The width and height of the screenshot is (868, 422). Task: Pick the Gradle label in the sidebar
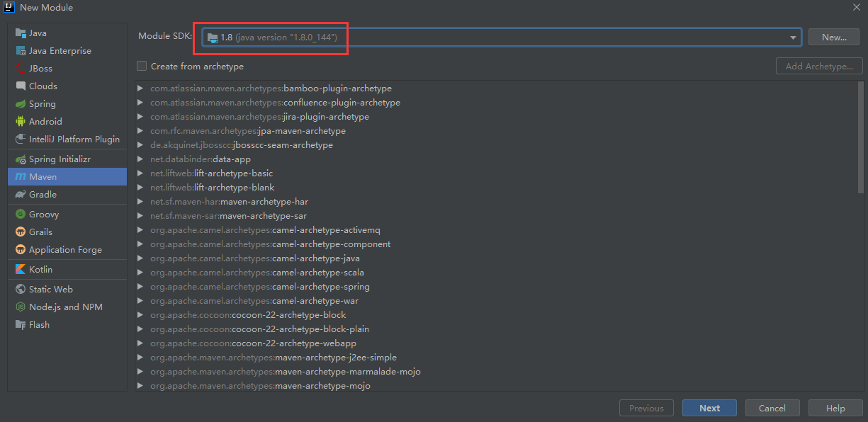[x=43, y=195]
